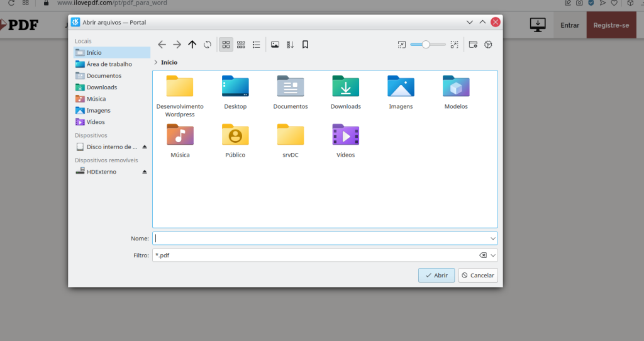Select Vídeos in the places sidebar
This screenshot has height=341, width=644.
(112, 121)
